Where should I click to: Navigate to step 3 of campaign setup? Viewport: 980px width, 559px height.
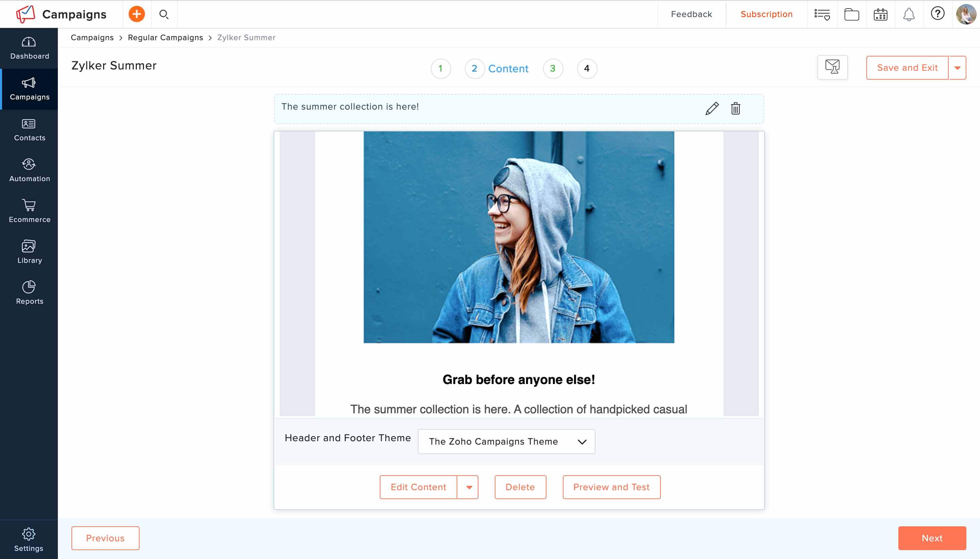pyautogui.click(x=553, y=68)
